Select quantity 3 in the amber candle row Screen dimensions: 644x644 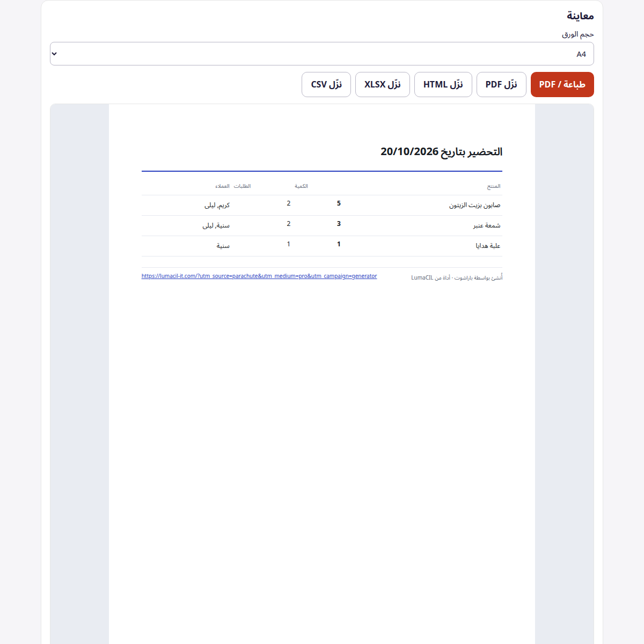[339, 224]
